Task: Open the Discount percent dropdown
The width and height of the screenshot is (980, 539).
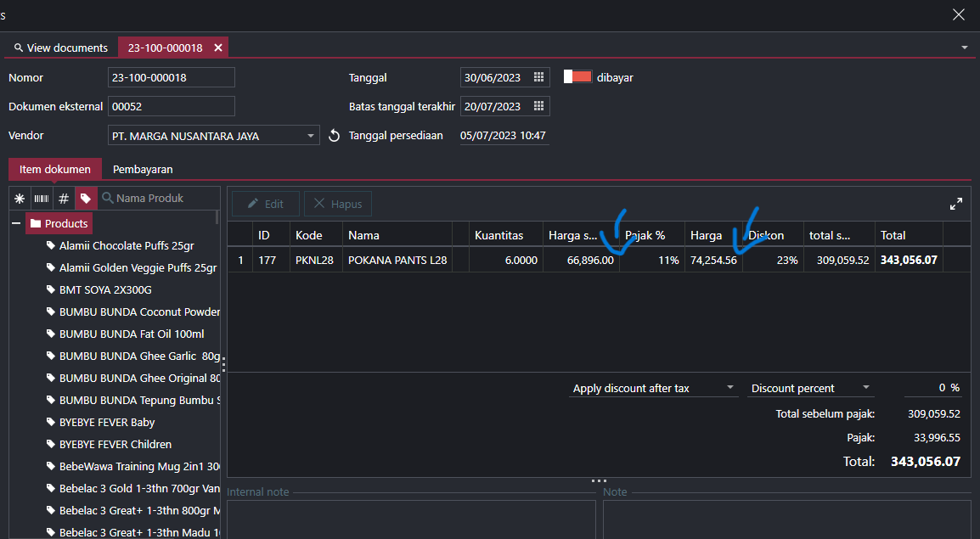Action: pos(865,388)
